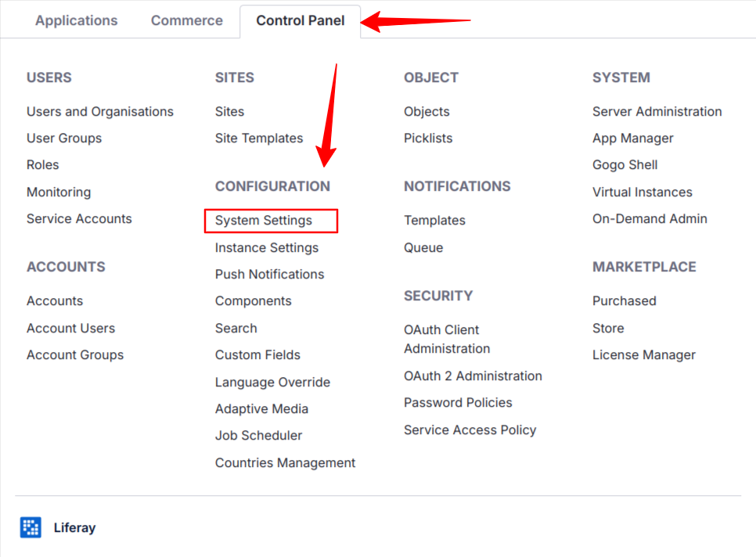Open the Control Panel tab
756x557 pixels.
pyautogui.click(x=300, y=20)
